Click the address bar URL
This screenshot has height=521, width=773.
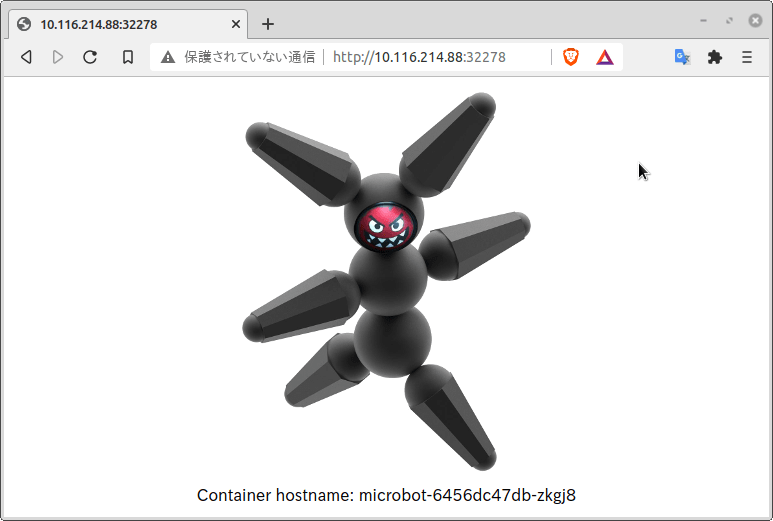click(419, 57)
